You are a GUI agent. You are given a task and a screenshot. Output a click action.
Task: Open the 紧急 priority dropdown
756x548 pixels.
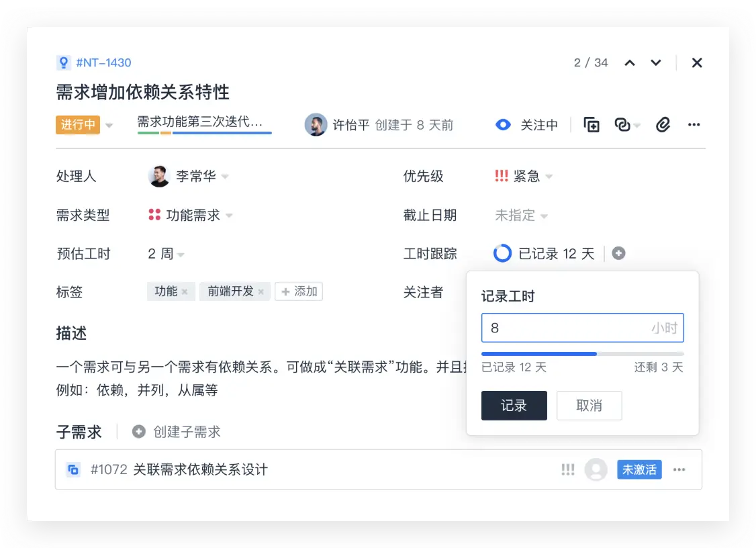[525, 176]
